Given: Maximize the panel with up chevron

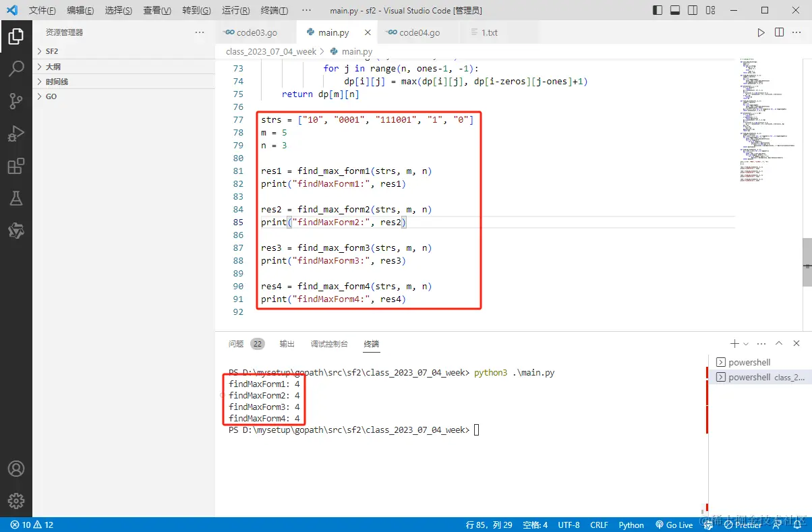Looking at the screenshot, I should pyautogui.click(x=779, y=344).
